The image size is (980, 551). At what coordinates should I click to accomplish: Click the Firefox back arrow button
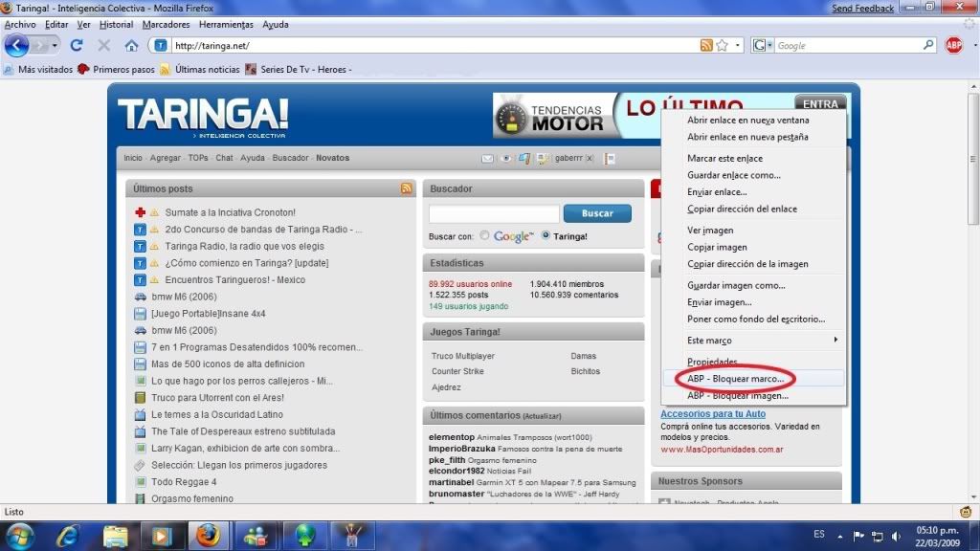(17, 46)
